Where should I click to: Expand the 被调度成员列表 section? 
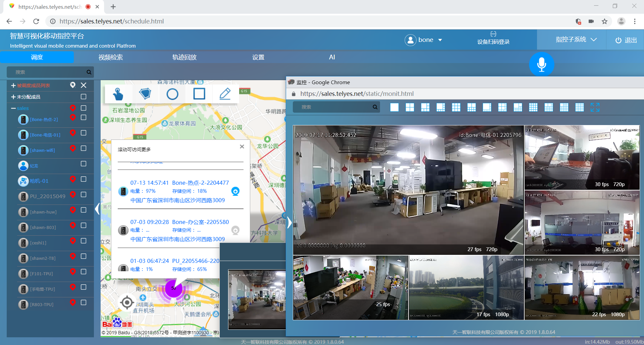pos(13,85)
